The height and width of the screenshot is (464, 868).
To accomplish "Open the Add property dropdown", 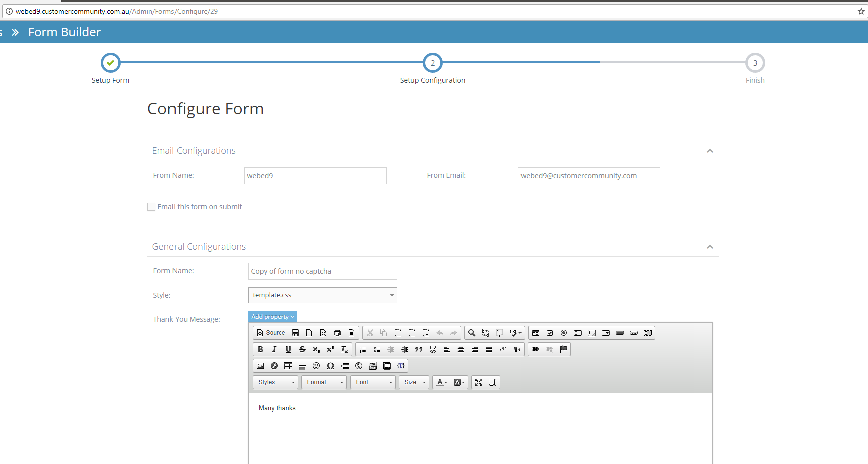I will pos(272,316).
